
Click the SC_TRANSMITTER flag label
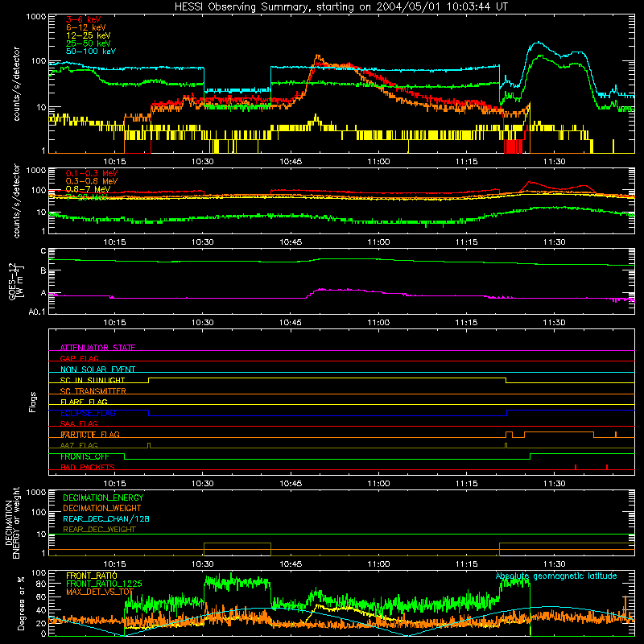pos(93,391)
